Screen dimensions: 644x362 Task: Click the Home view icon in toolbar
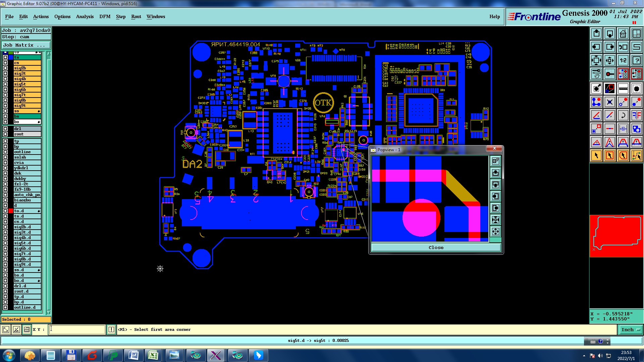pyautogui.click(x=623, y=34)
